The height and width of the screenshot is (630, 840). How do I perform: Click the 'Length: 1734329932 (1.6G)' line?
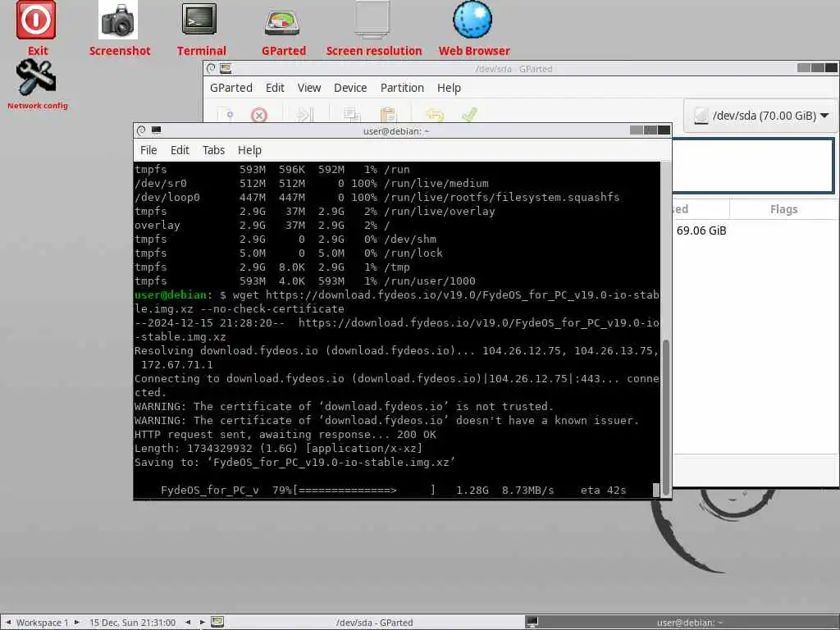click(x=279, y=448)
